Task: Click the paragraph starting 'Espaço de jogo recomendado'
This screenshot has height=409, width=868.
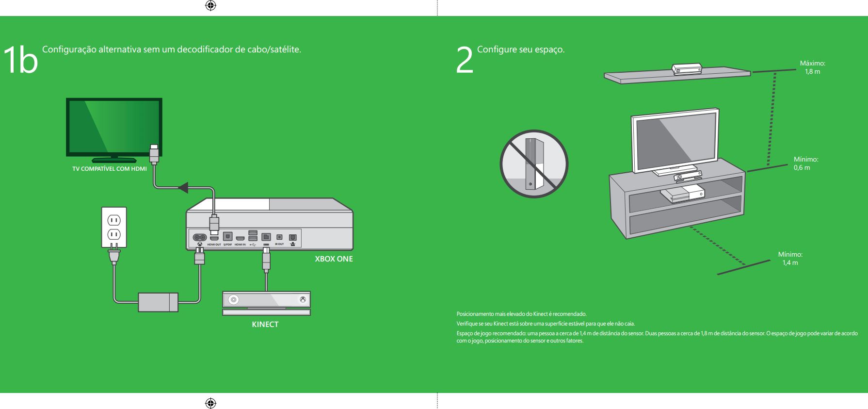Action: coord(657,337)
